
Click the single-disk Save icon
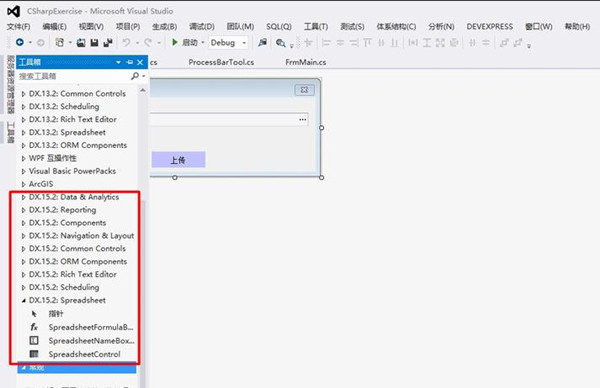[x=94, y=43]
